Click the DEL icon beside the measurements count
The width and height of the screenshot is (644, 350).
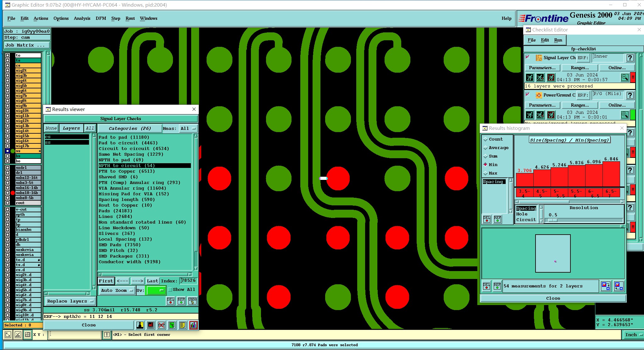pyautogui.click(x=486, y=286)
